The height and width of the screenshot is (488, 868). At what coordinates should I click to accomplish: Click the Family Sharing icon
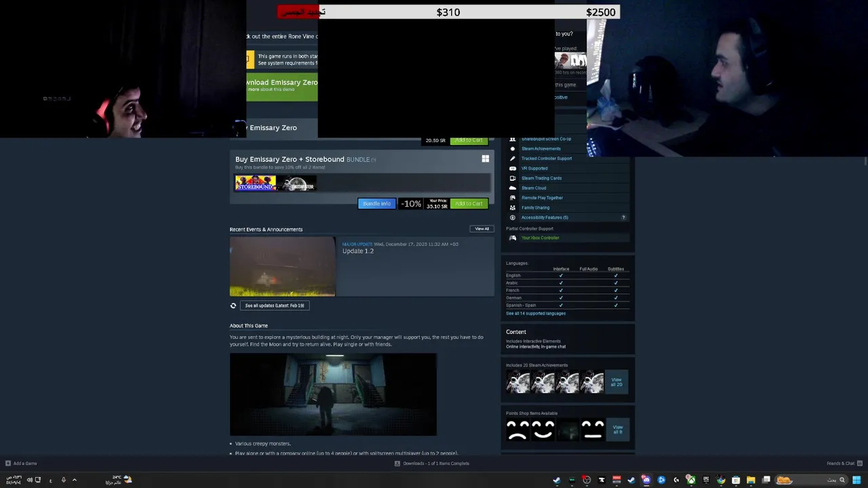click(513, 207)
